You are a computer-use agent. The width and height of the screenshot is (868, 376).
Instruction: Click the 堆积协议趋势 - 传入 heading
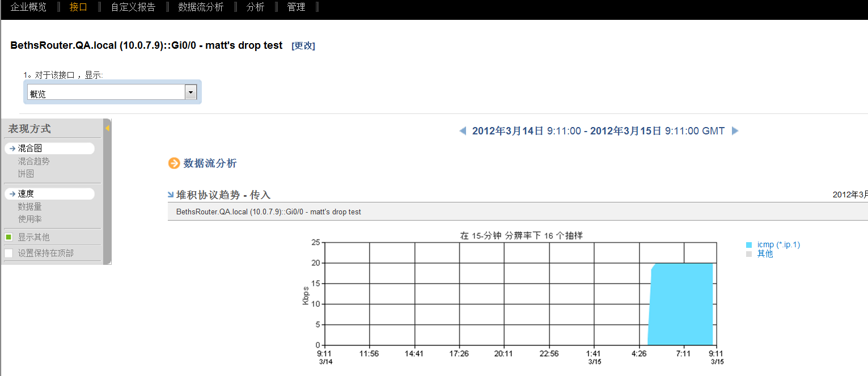coord(223,195)
